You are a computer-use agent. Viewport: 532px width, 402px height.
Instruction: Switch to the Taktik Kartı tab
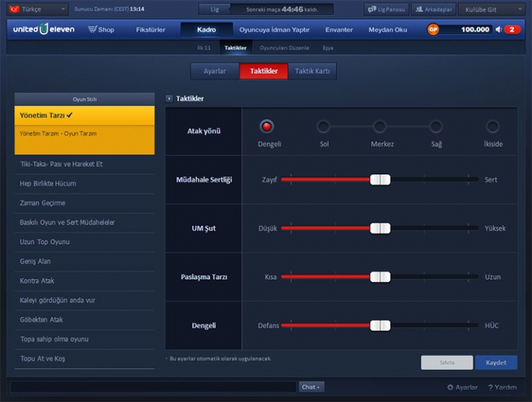[x=312, y=71]
